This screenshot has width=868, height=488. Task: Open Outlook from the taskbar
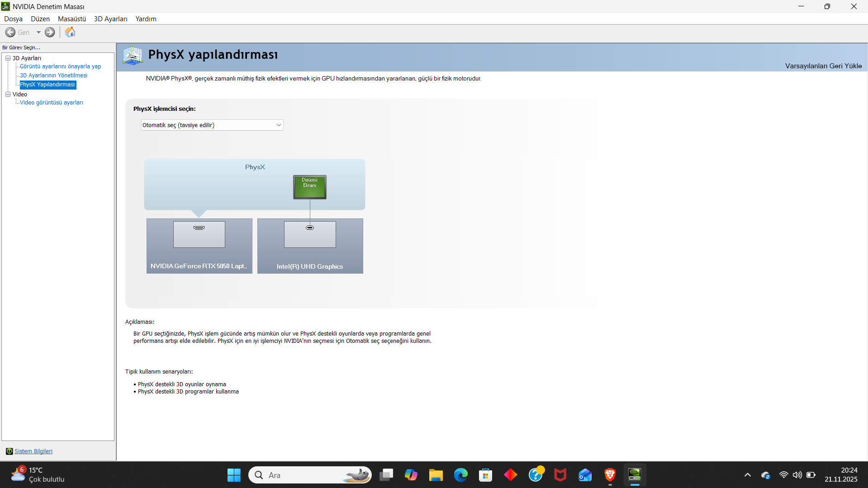pyautogui.click(x=585, y=475)
